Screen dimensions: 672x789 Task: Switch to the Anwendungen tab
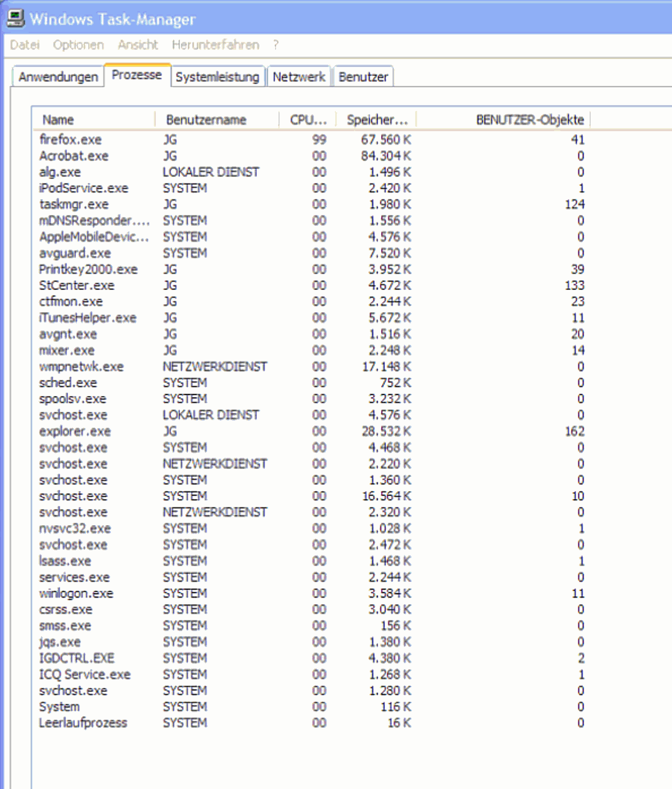tap(58, 77)
